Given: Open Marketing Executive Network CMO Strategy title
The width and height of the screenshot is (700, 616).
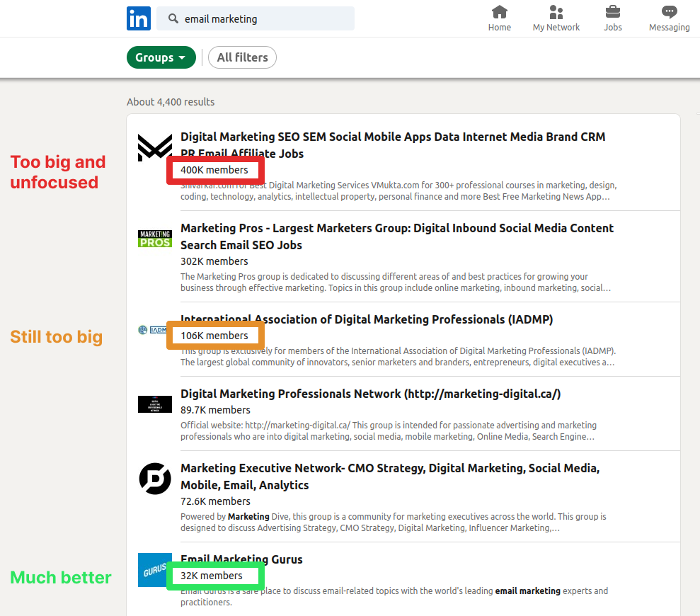Looking at the screenshot, I should [x=390, y=477].
